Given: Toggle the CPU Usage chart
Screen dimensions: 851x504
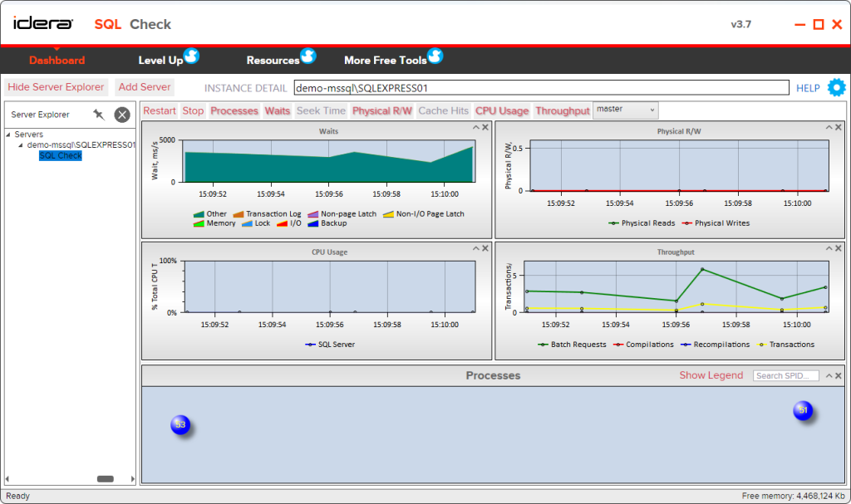Looking at the screenshot, I should tap(502, 110).
